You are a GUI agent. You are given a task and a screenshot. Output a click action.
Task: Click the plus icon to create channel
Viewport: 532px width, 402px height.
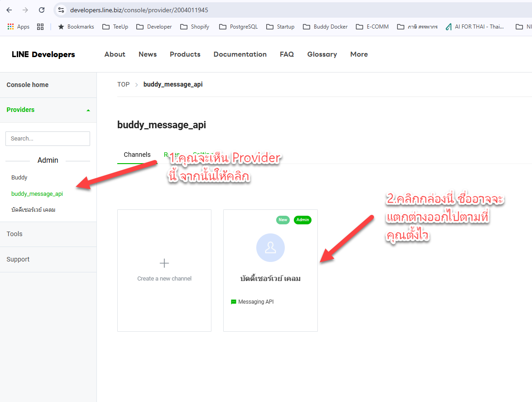click(x=164, y=263)
